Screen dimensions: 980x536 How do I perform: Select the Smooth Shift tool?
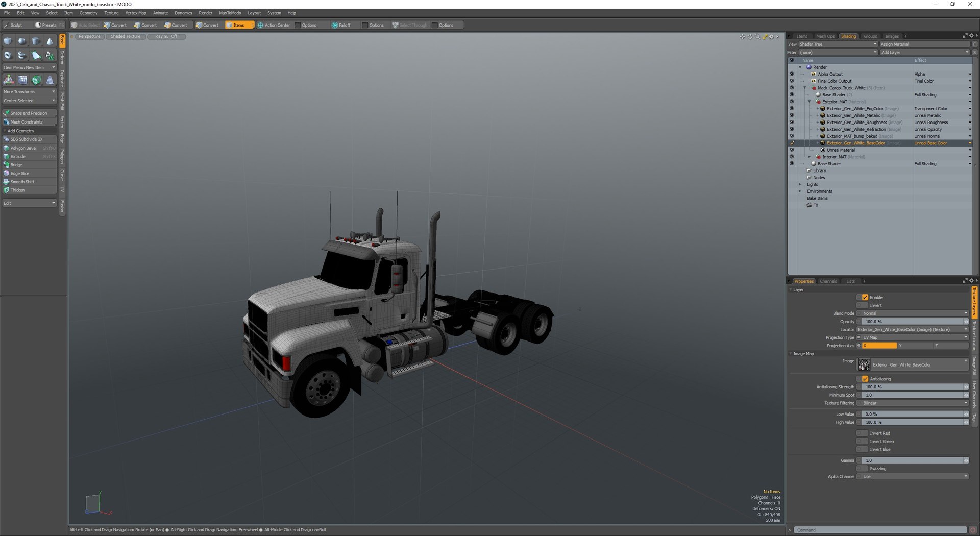point(30,182)
